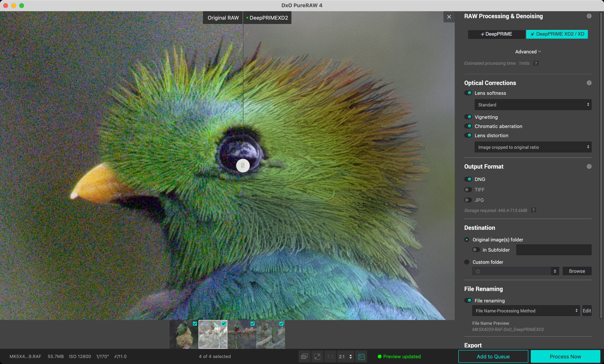Uncheck the second thumbnail's checkbox

224,324
